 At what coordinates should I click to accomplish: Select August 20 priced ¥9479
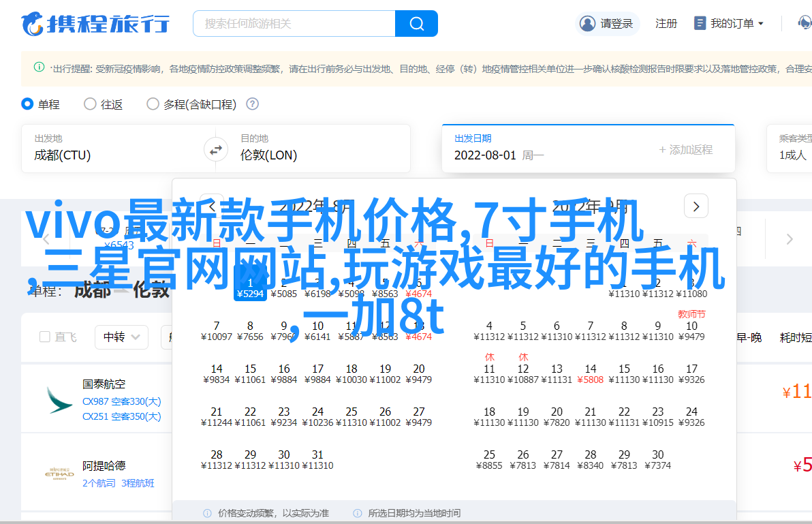point(419,374)
